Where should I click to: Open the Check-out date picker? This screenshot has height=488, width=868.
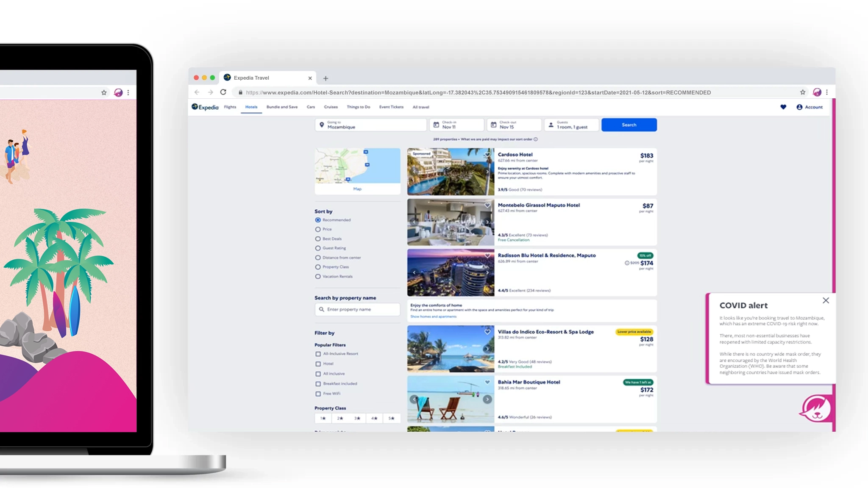[514, 125]
